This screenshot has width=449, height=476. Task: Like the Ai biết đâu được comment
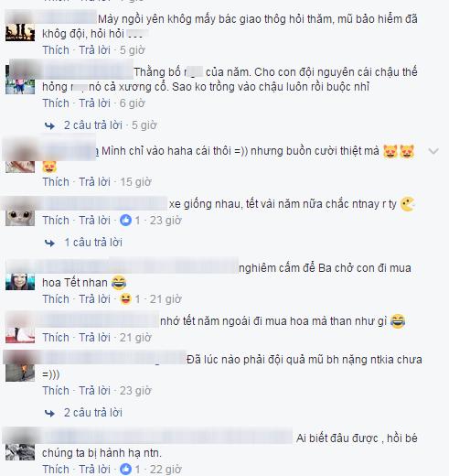tap(56, 470)
